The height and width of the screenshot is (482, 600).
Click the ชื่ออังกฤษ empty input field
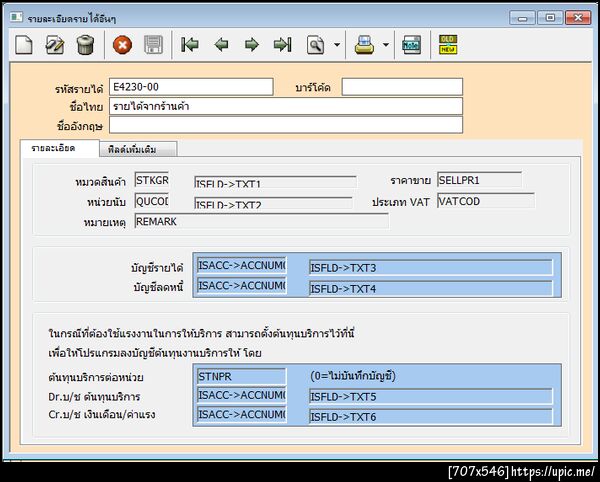coord(286,125)
